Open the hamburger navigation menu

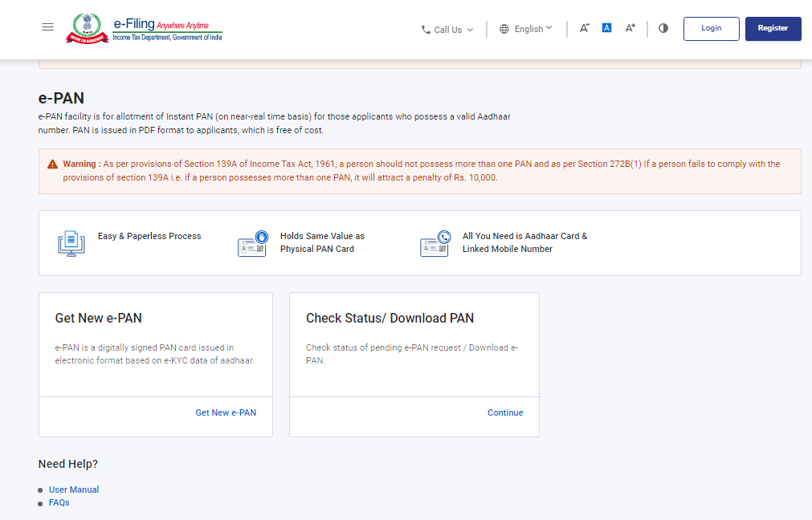click(47, 27)
